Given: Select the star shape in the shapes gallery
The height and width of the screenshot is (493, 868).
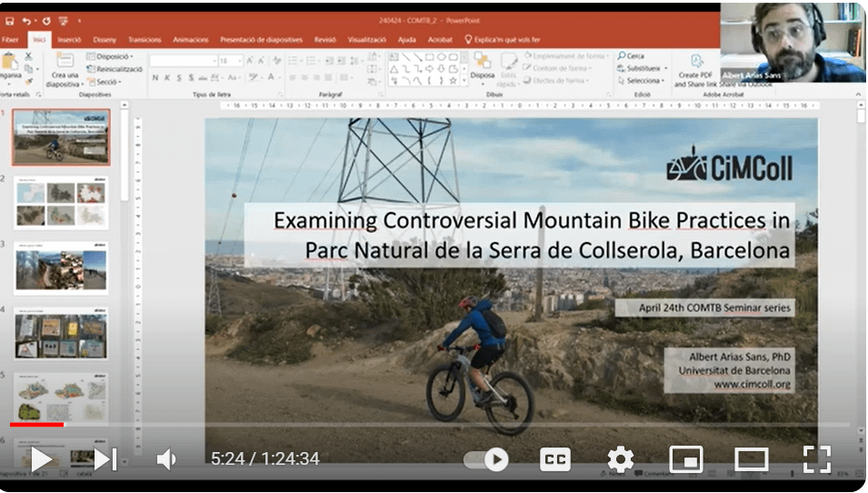Looking at the screenshot, I should point(453,81).
